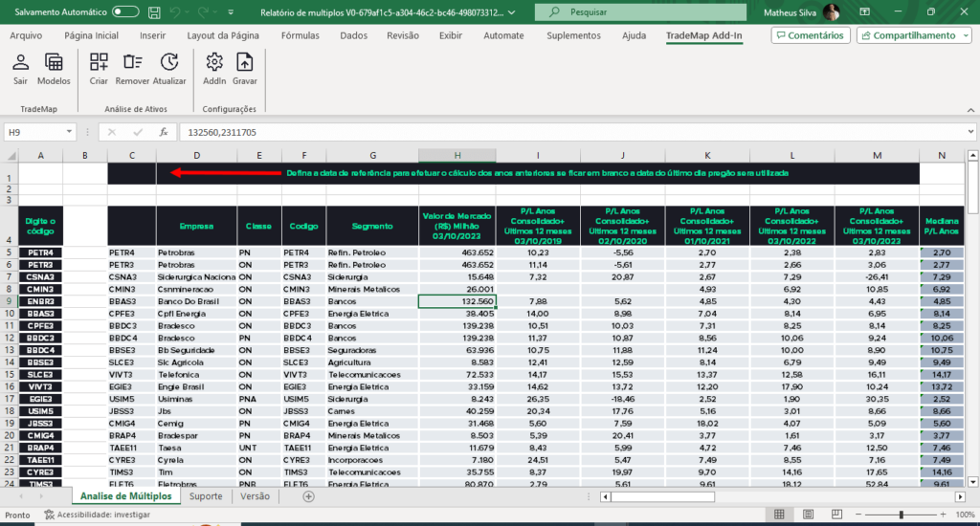Adjust the zoom slider handle
This screenshot has height=526, width=980.
coord(901,515)
